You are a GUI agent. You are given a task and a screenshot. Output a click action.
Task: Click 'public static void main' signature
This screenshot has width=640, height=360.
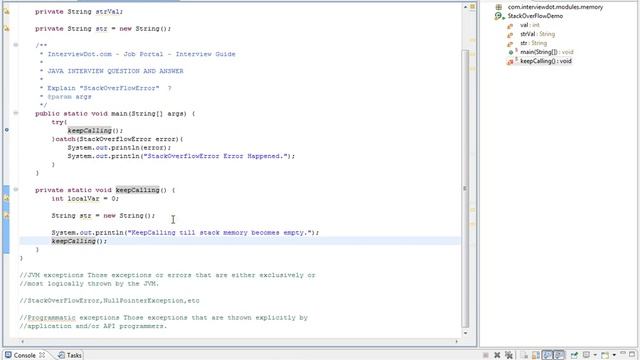115,113
